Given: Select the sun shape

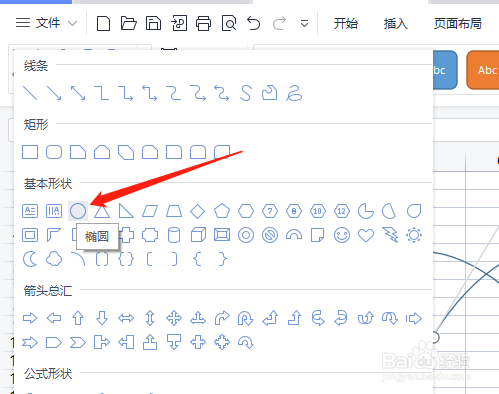Looking at the screenshot, I should 414,235.
